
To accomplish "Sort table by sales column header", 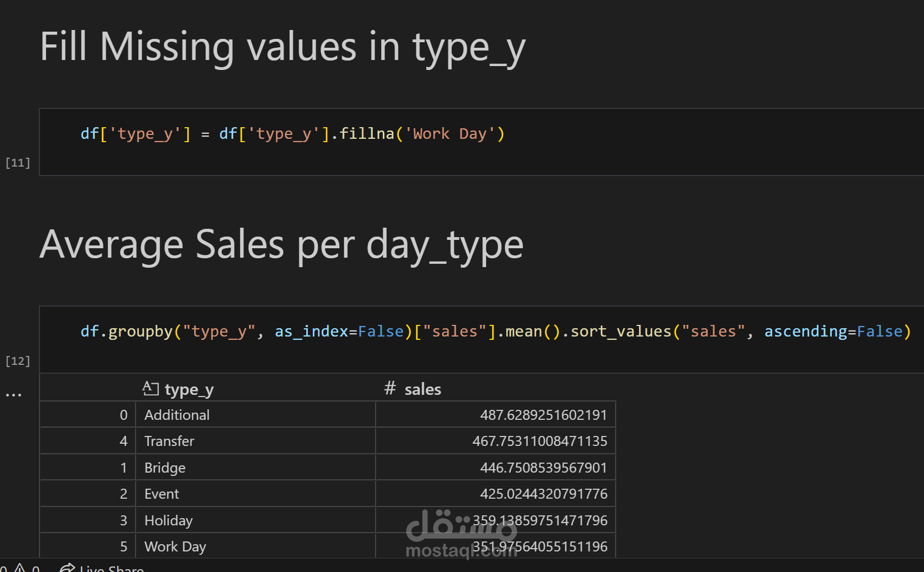I will click(x=422, y=389).
